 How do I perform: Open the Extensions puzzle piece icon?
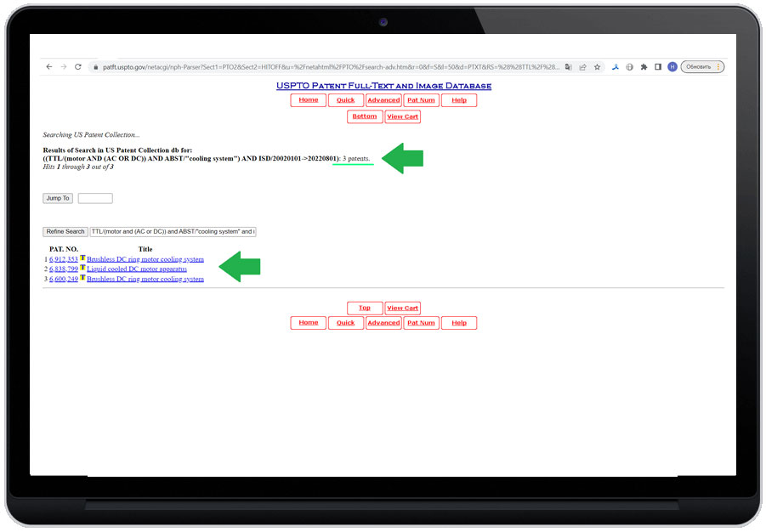644,67
